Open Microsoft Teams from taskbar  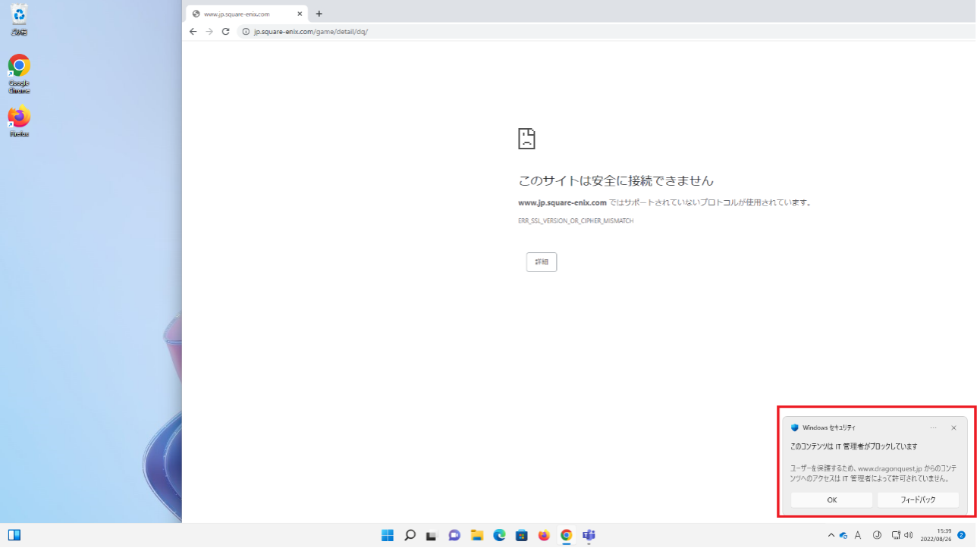589,535
